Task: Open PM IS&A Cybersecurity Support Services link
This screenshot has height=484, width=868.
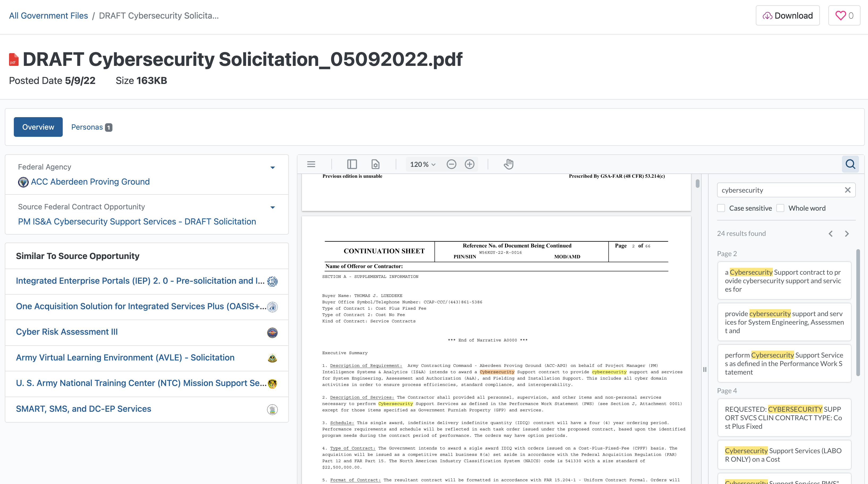Action: pyautogui.click(x=137, y=222)
